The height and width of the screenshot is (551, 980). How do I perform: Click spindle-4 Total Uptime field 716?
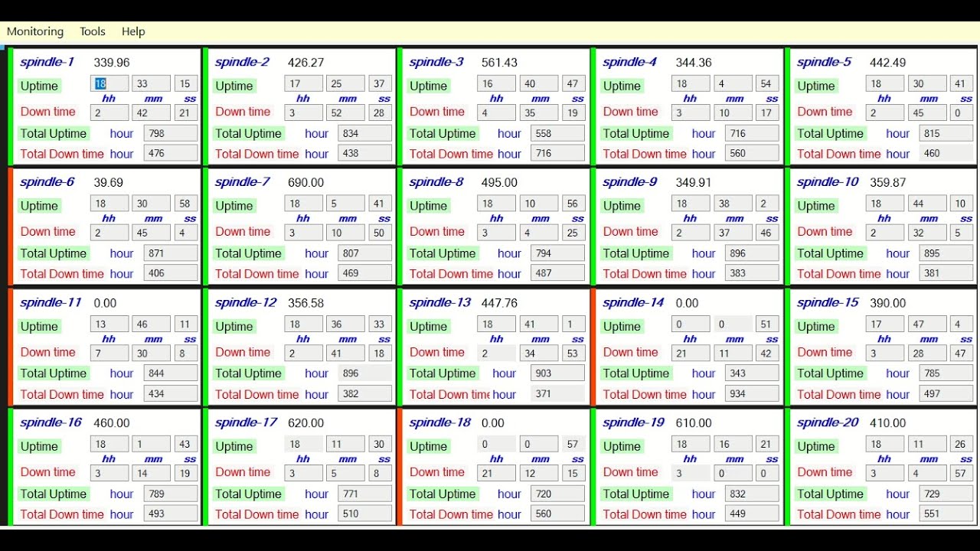pos(752,133)
